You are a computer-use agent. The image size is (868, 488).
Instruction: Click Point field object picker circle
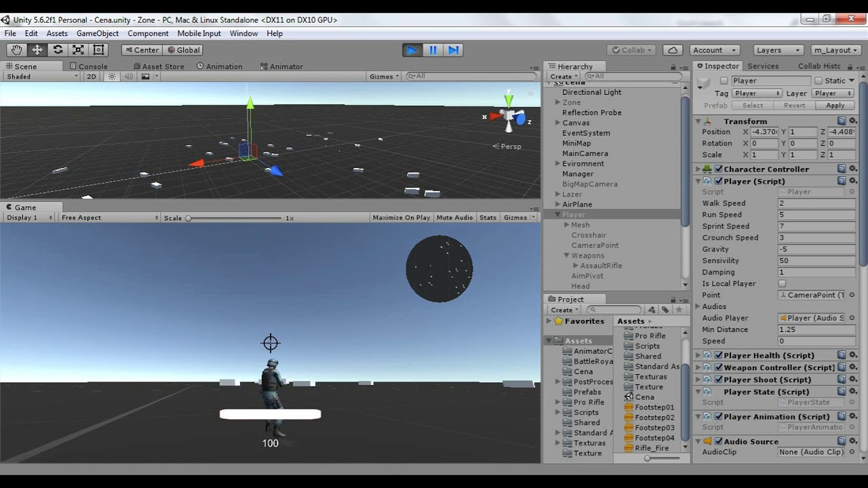click(x=852, y=295)
